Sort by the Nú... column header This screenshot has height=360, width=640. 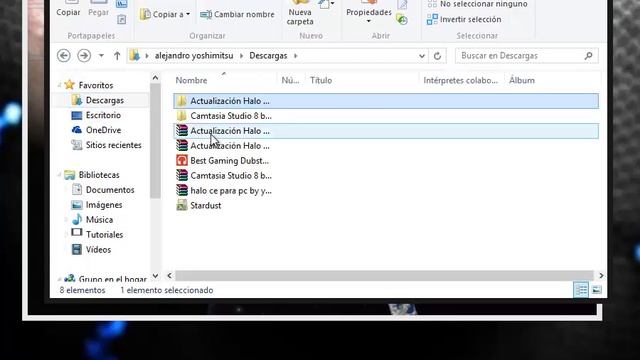[x=290, y=80]
